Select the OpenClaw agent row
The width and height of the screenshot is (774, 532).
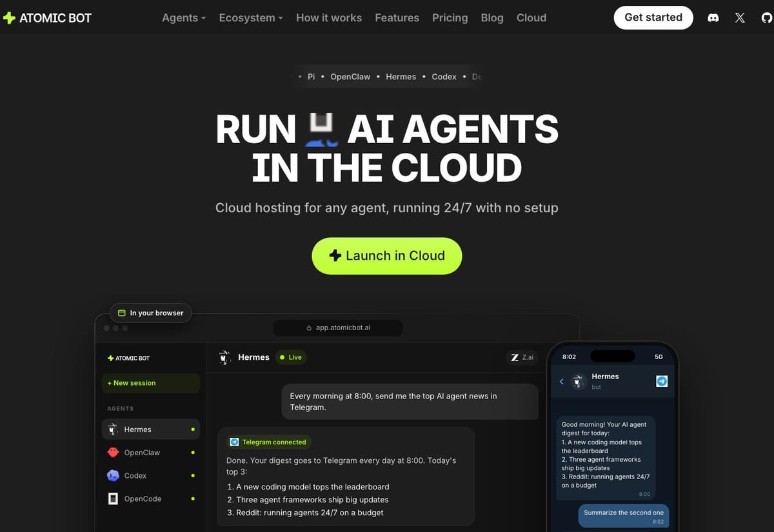point(151,453)
